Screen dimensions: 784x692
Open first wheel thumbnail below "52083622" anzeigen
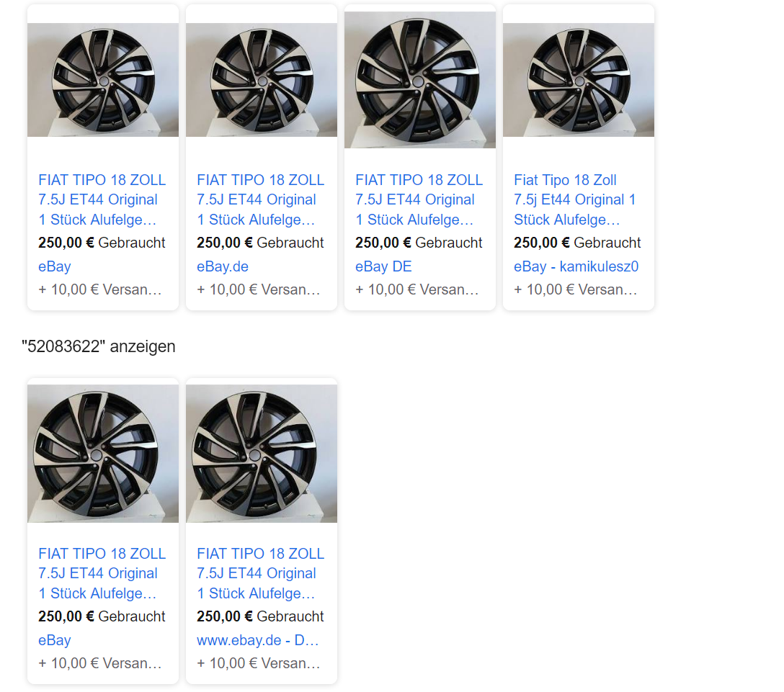[x=102, y=454]
